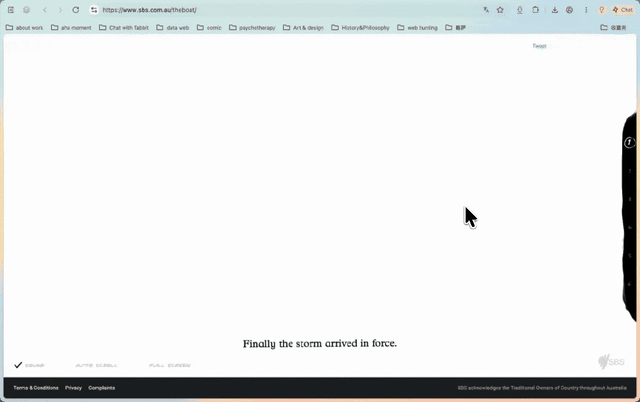Open the Privacy link
This screenshot has height=402, width=640.
(x=73, y=388)
